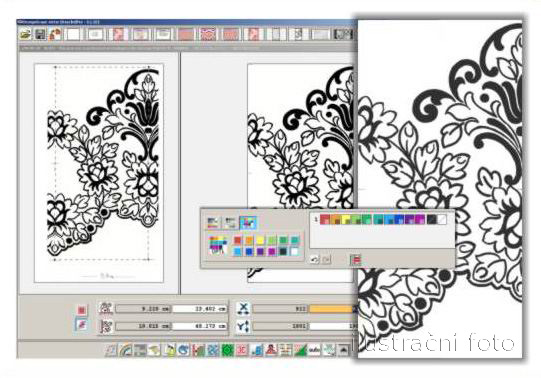Screen dimensions: 541x378
Task: Pick the yellow swatch in the small palette
Action: coord(260,240)
